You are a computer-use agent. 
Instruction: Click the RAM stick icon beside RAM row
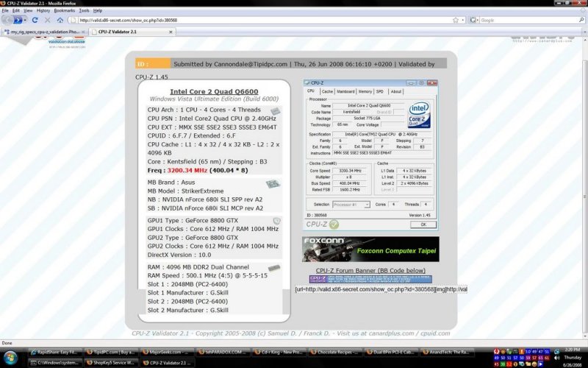(274, 268)
